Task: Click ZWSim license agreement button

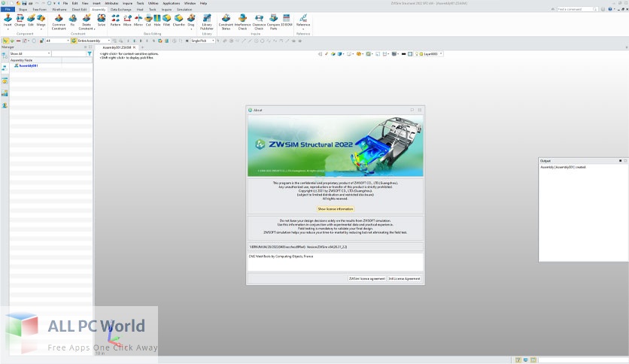Action: 367,278
